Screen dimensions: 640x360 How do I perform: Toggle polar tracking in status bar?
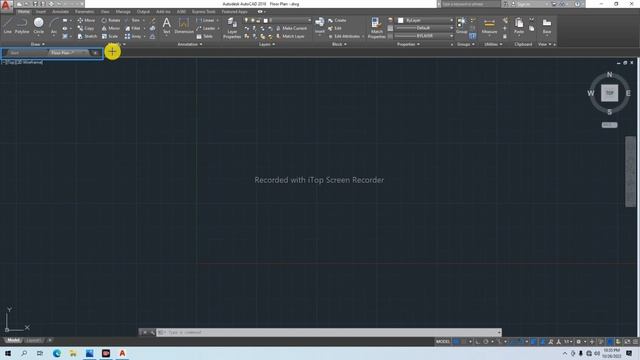point(486,341)
